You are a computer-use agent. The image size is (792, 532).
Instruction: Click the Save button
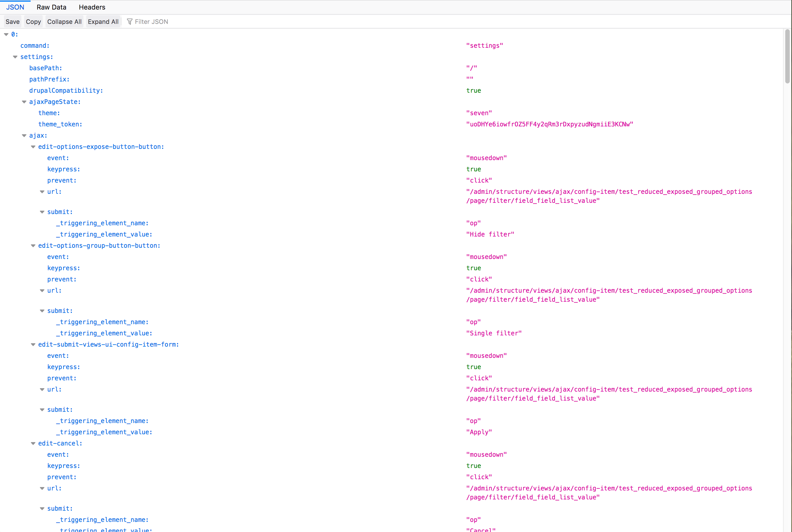pyautogui.click(x=12, y=21)
